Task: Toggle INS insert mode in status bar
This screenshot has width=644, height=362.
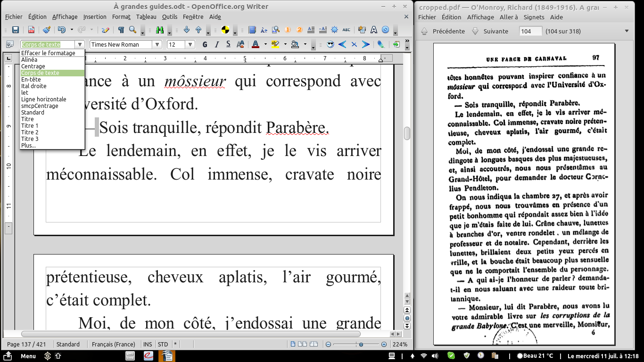Action: (x=148, y=344)
